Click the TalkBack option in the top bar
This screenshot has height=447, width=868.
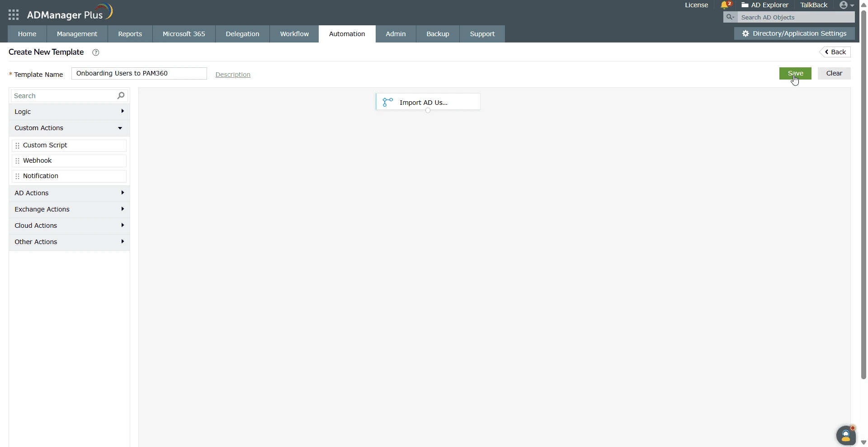pos(813,5)
